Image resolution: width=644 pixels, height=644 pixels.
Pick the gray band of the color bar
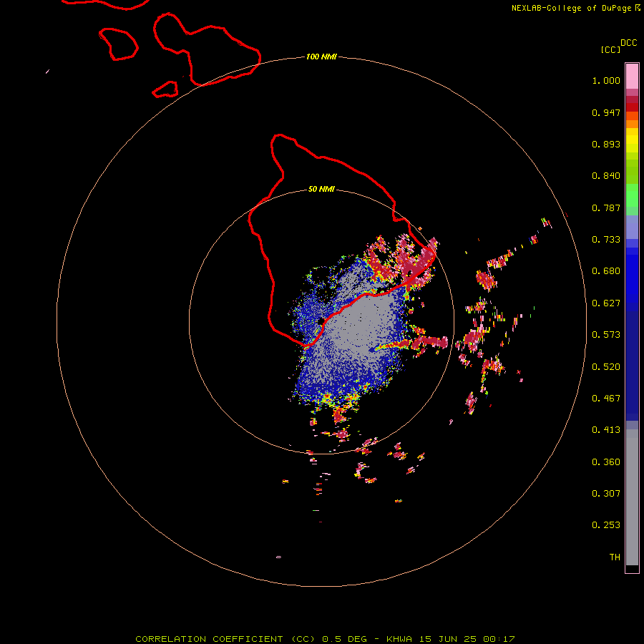tap(632, 497)
